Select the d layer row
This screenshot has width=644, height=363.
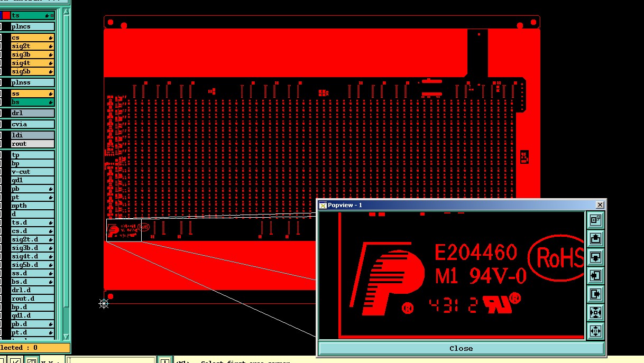[x=33, y=214]
